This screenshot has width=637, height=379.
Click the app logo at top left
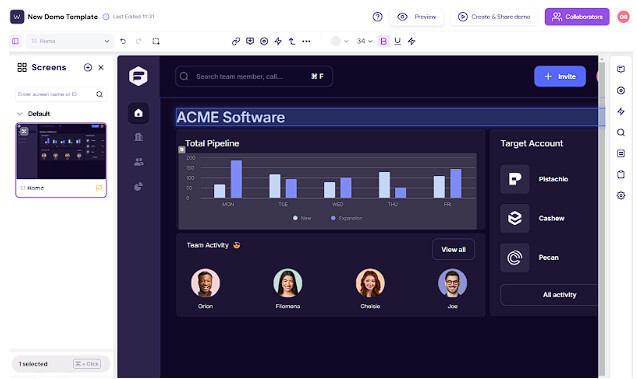pyautogui.click(x=17, y=17)
